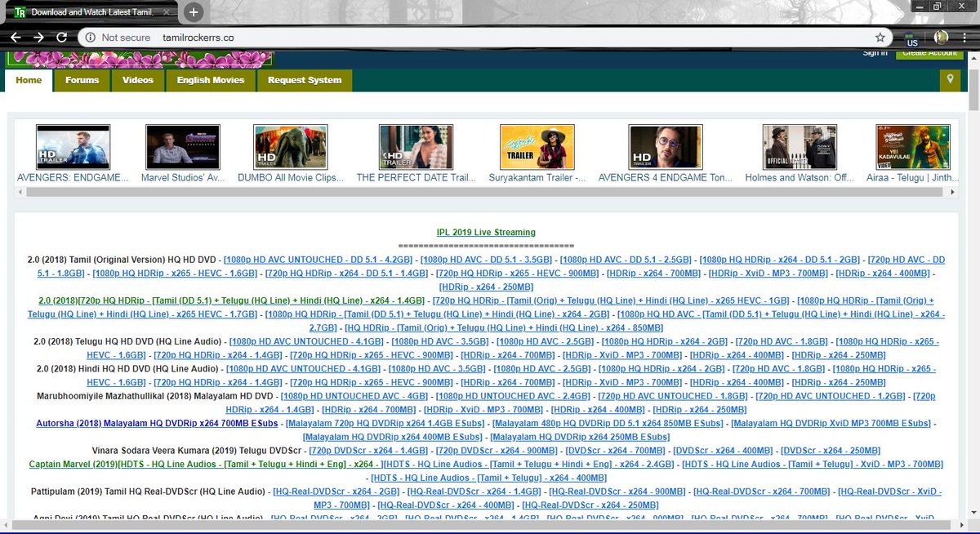Open Vinara Sodara 720p DVDScr x264 1.4GB link
Screen dimensions: 980x534
pos(367,451)
